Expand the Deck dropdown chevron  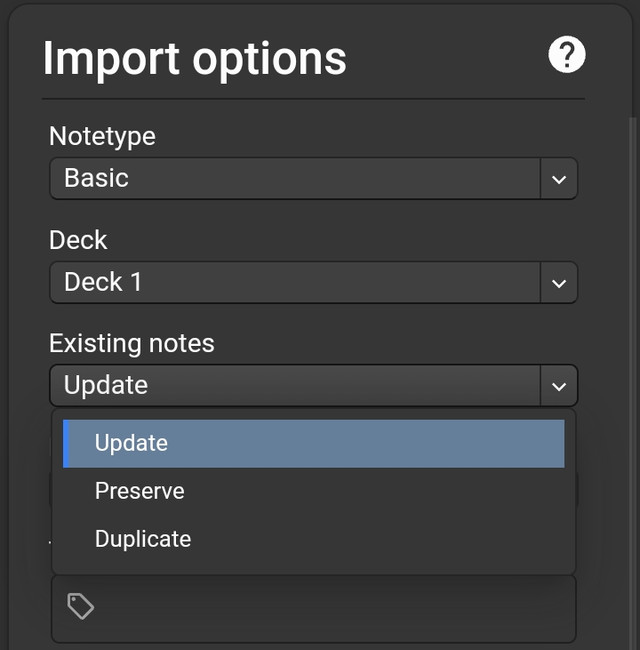pyautogui.click(x=559, y=283)
